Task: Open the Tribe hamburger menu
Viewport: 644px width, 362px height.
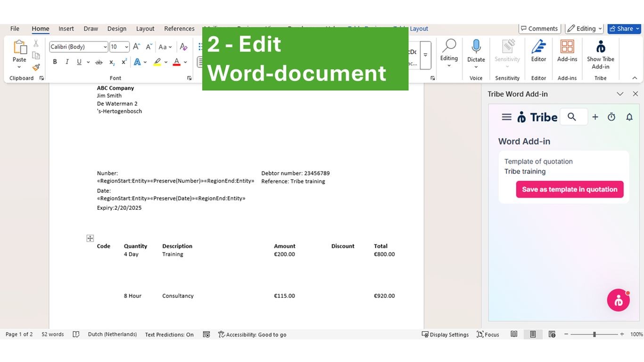Action: point(507,117)
